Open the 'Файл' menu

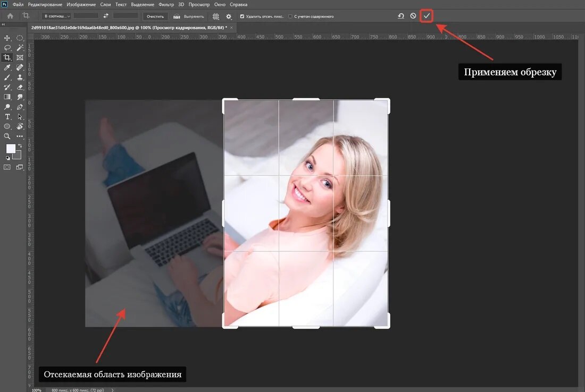[18, 4]
